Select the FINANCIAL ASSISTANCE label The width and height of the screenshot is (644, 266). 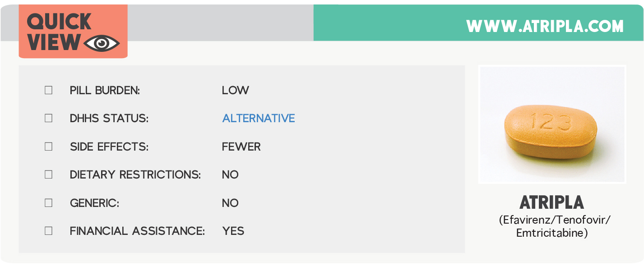pyautogui.click(x=137, y=231)
